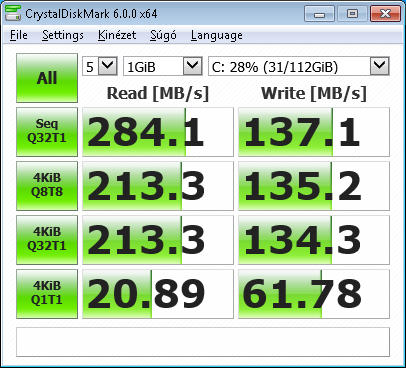Open the Language menu
This screenshot has height=368, width=406.
pos(217,35)
